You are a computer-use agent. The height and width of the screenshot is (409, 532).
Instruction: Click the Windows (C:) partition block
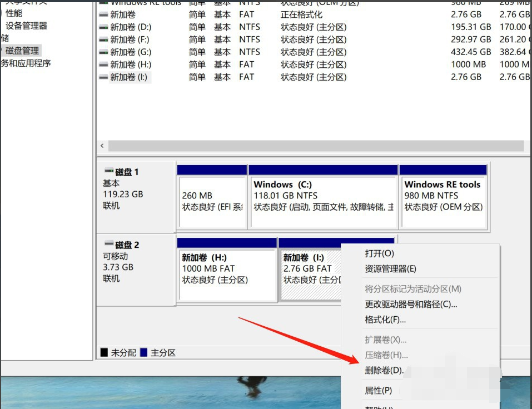pyautogui.click(x=323, y=201)
